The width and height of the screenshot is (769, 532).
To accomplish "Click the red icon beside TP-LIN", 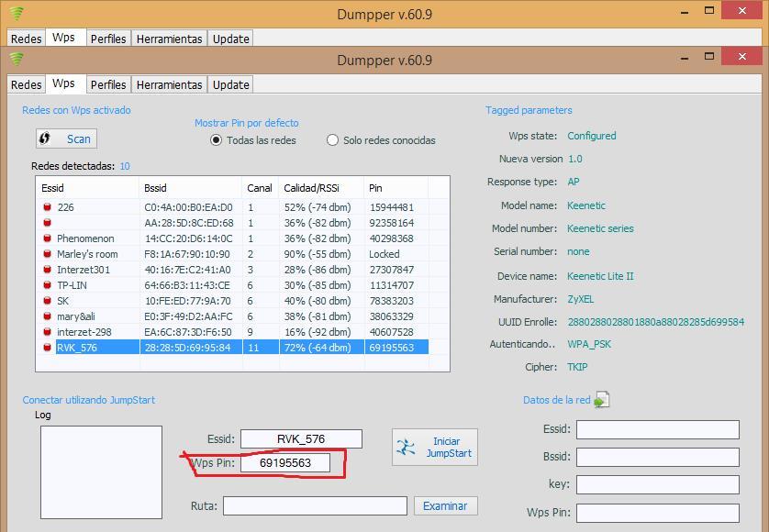I will (47, 285).
